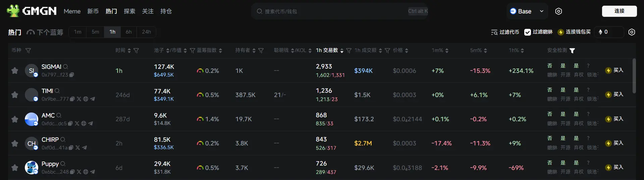This screenshot has height=180, width=644.
Task: Click the magnifier icon beside TIMI
Action: (x=57, y=91)
